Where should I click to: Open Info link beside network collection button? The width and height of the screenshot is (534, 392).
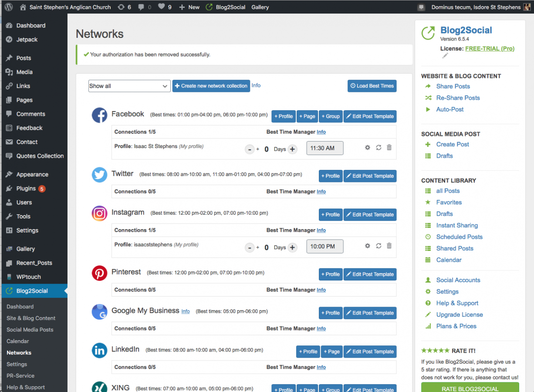pyautogui.click(x=256, y=85)
